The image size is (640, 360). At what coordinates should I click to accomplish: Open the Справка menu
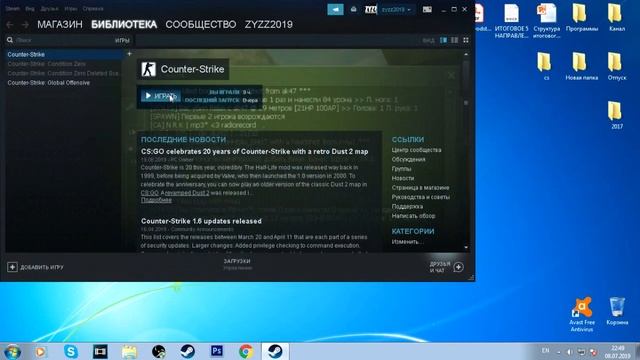93,9
